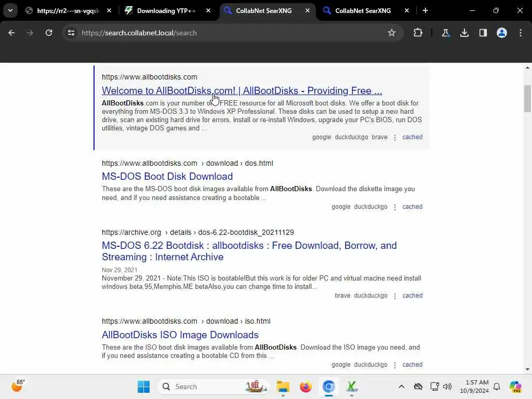Open Chrome Labs flask icon
Screen dimensions: 532x399
[x=445, y=33]
